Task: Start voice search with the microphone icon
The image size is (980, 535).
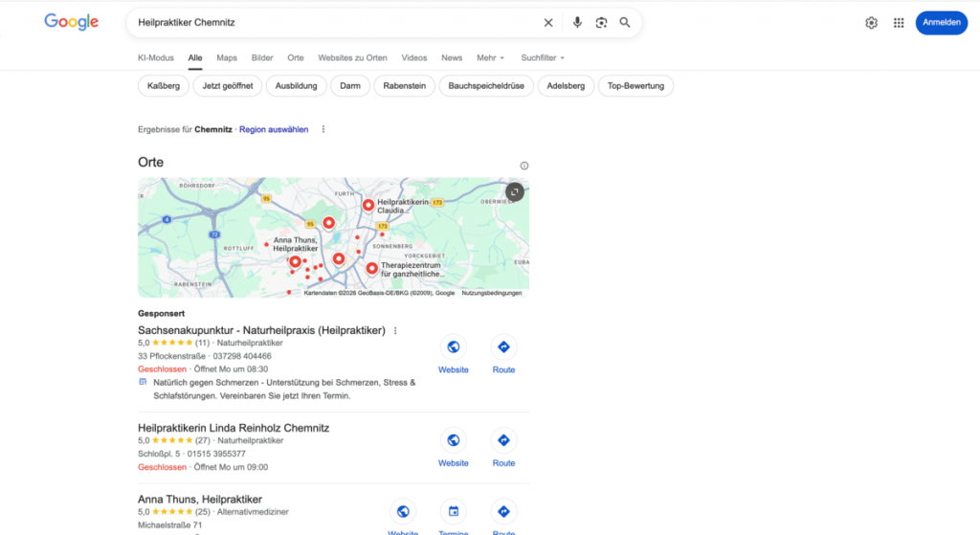Action: [577, 23]
